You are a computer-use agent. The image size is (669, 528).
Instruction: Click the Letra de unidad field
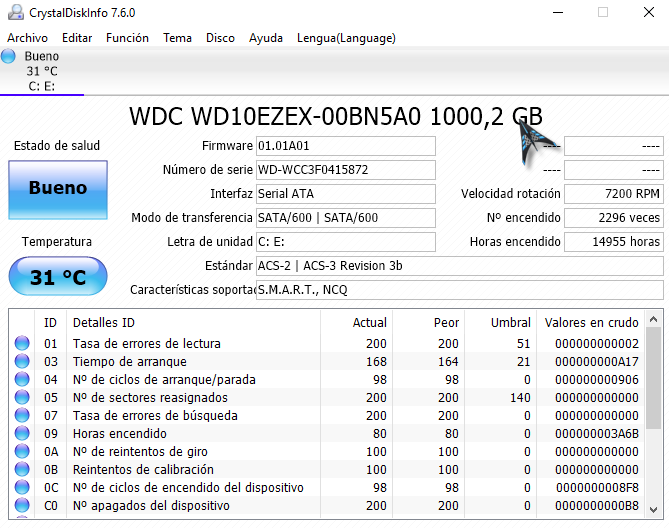click(346, 242)
